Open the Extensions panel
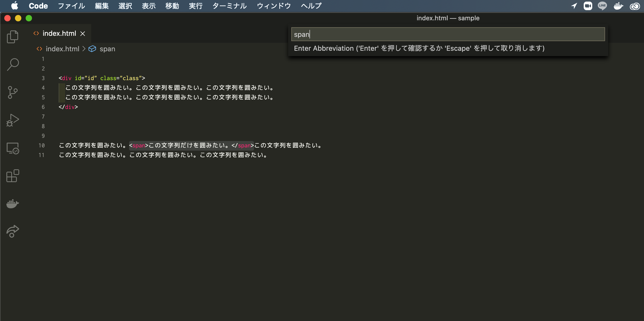Viewport: 644px width, 321px height. (12, 176)
